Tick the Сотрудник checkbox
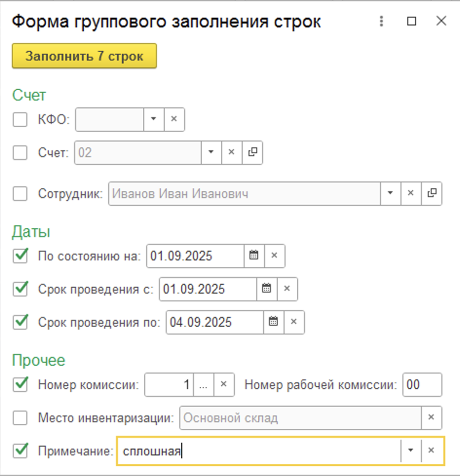Image resolution: width=460 pixels, height=476 pixels. (x=20, y=194)
